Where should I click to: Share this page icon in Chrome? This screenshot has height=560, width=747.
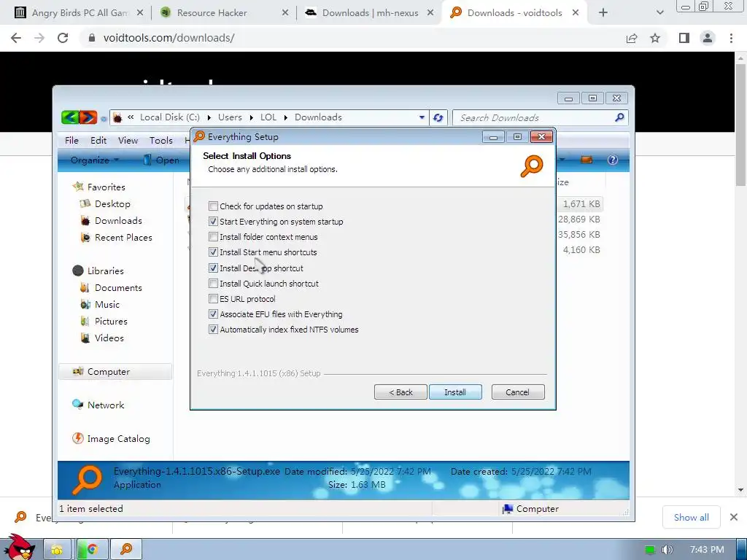coord(632,38)
